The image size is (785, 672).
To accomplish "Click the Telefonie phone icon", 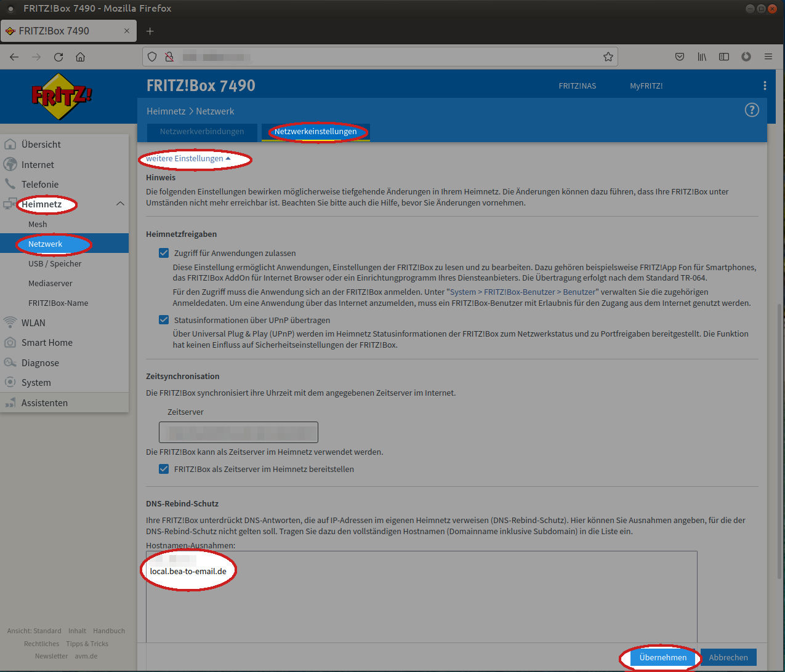I will coord(10,184).
